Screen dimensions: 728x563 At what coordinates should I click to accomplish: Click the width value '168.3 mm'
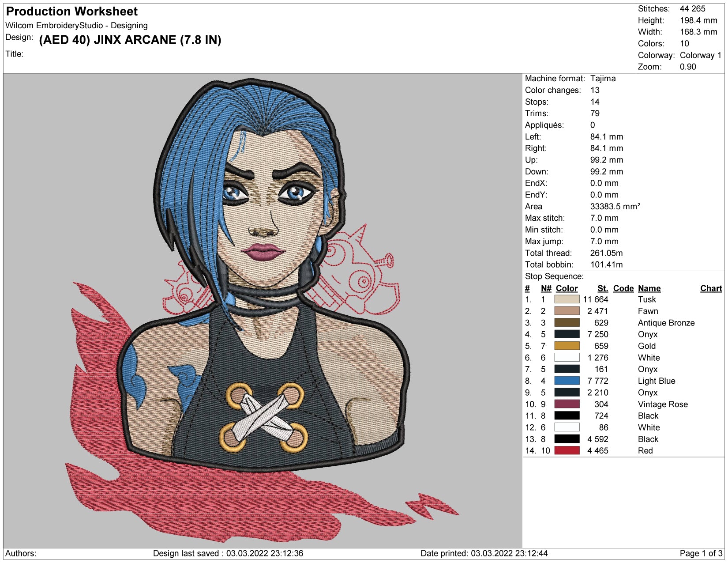click(x=698, y=32)
